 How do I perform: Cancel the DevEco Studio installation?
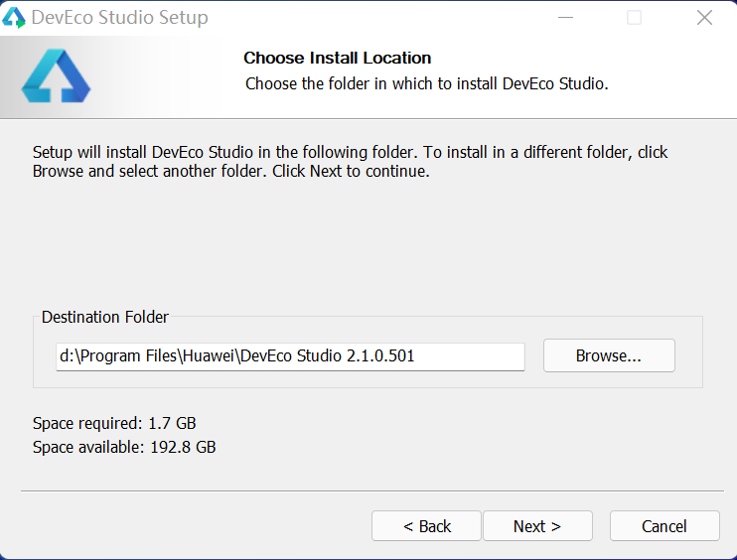click(x=664, y=526)
